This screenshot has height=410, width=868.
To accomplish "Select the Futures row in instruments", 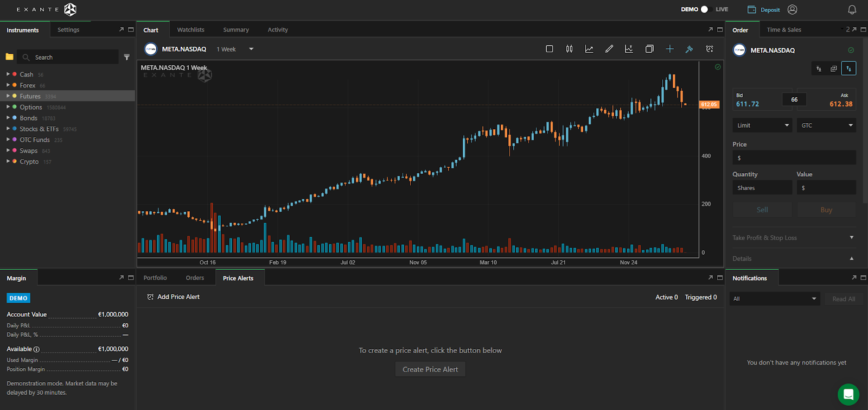I will coord(68,96).
